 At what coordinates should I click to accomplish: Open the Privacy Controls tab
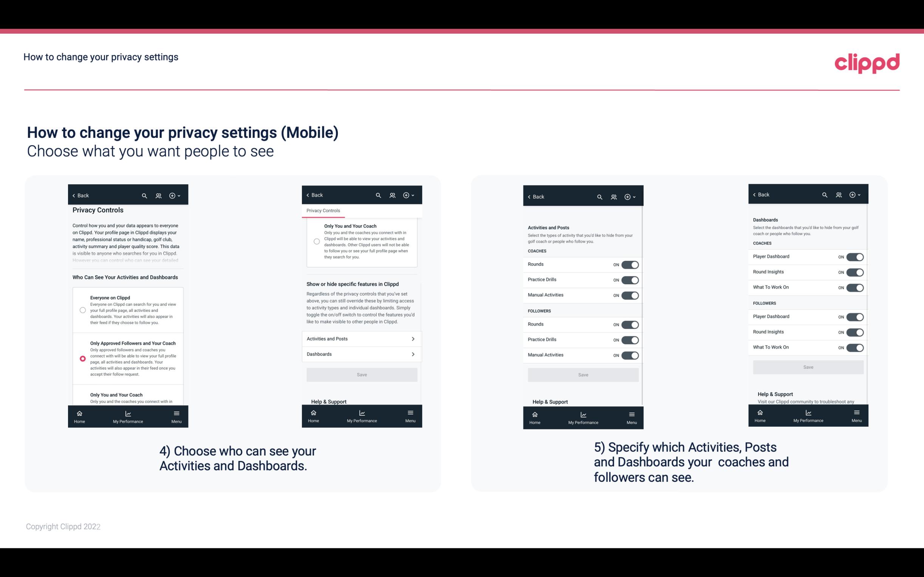(x=323, y=211)
